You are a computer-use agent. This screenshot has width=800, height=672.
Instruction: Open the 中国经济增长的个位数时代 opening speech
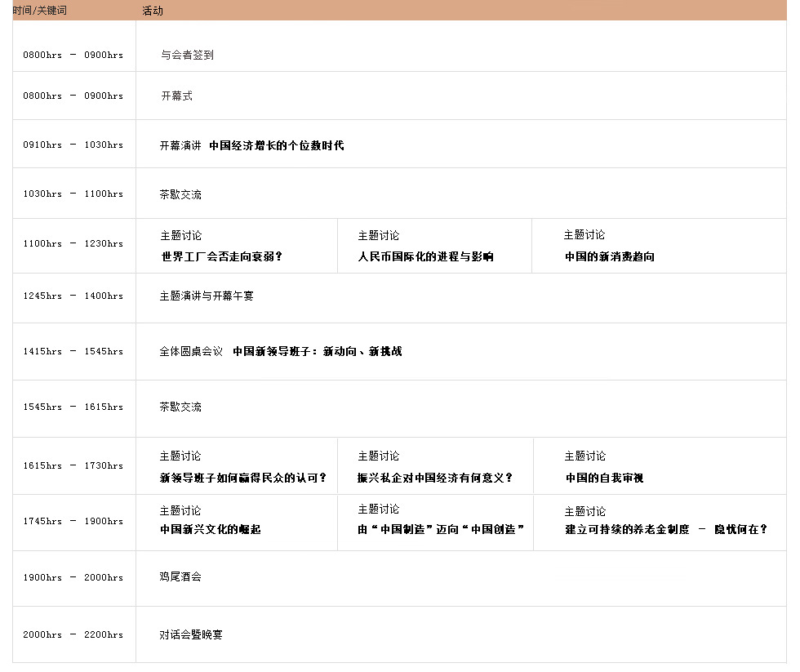click(276, 145)
